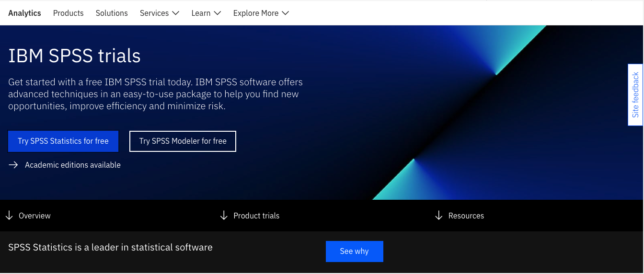Click the See why button

354,251
